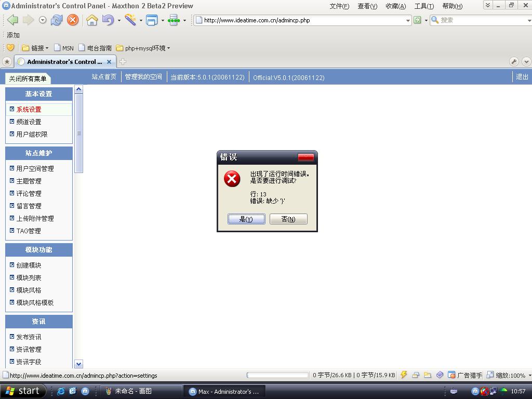Click the Maxthon quick launch icon
532x399 pixels.
click(x=85, y=391)
